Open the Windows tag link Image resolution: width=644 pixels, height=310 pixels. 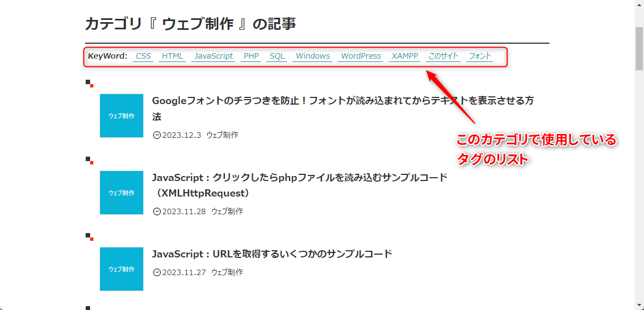point(312,56)
